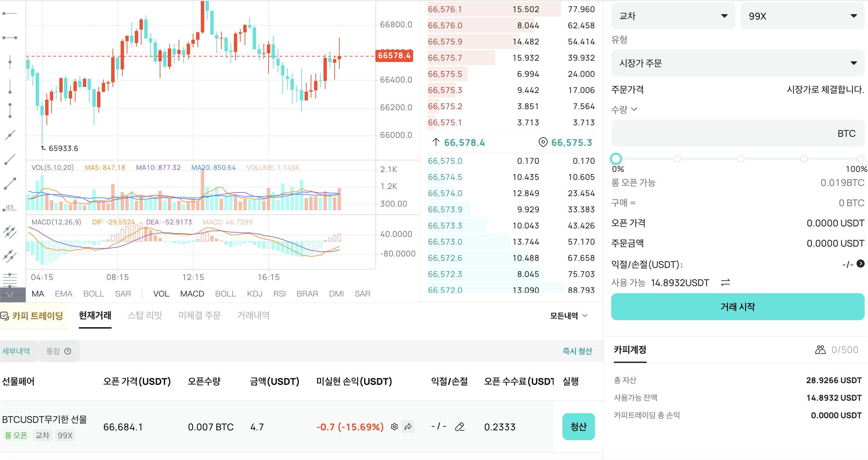
Task: Edit take-profit/stop-loss with pencil icon
Action: coord(460,427)
